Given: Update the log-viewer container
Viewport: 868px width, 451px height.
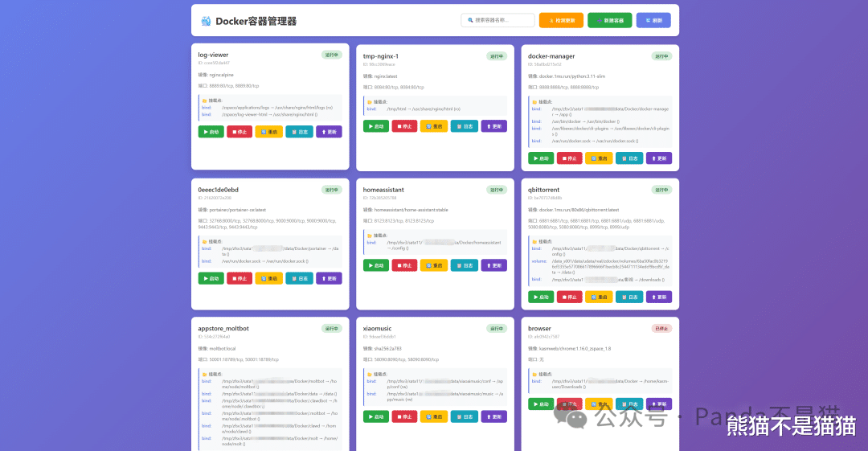Looking at the screenshot, I should pyautogui.click(x=329, y=132).
